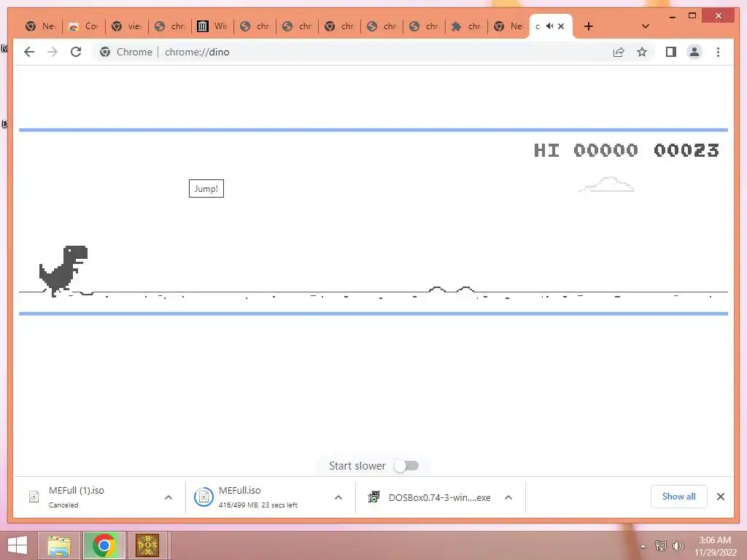The width and height of the screenshot is (747, 560).
Task: Open the Windows Start button
Action: [x=18, y=545]
